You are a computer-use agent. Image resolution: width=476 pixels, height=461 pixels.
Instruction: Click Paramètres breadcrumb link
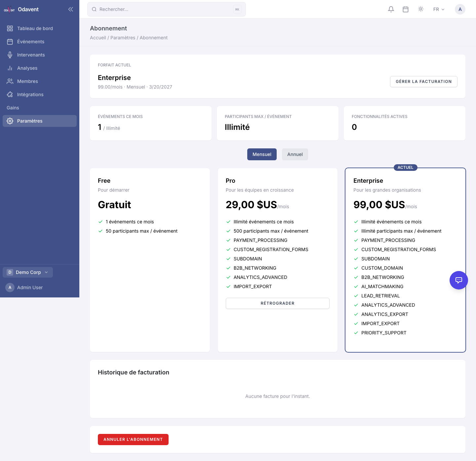(x=123, y=38)
